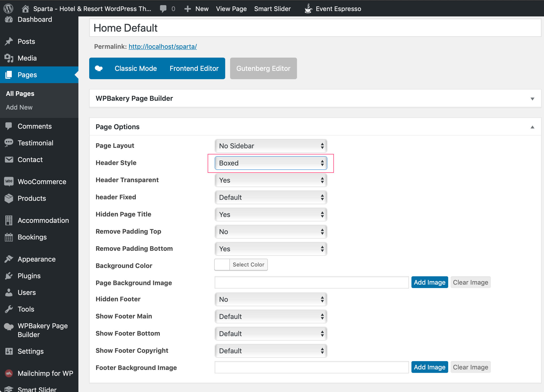Open the Page Layout dropdown
This screenshot has width=544, height=392.
tap(271, 146)
